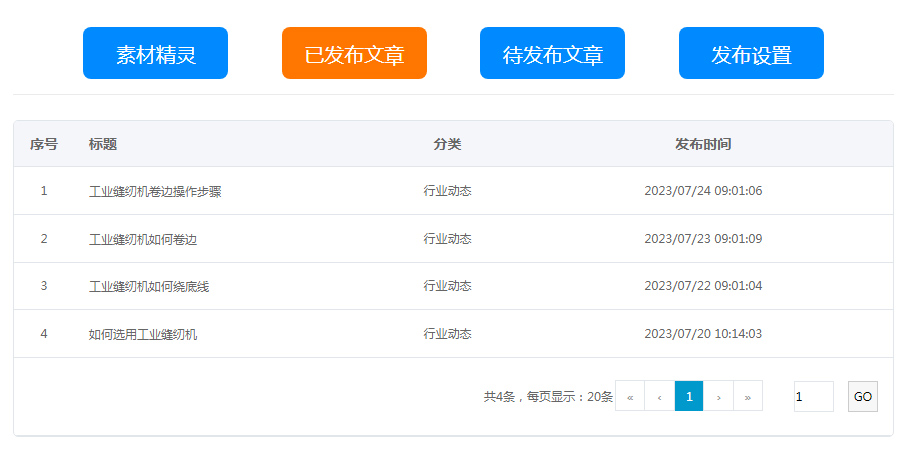This screenshot has width=908, height=461.
Task: Click the 序号 column header
Action: [44, 144]
